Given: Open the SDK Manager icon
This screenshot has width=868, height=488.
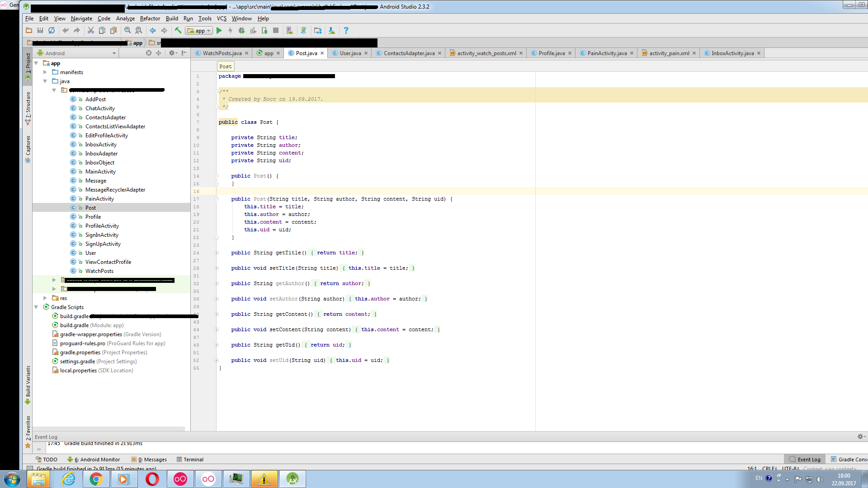Looking at the screenshot, I should 332,30.
